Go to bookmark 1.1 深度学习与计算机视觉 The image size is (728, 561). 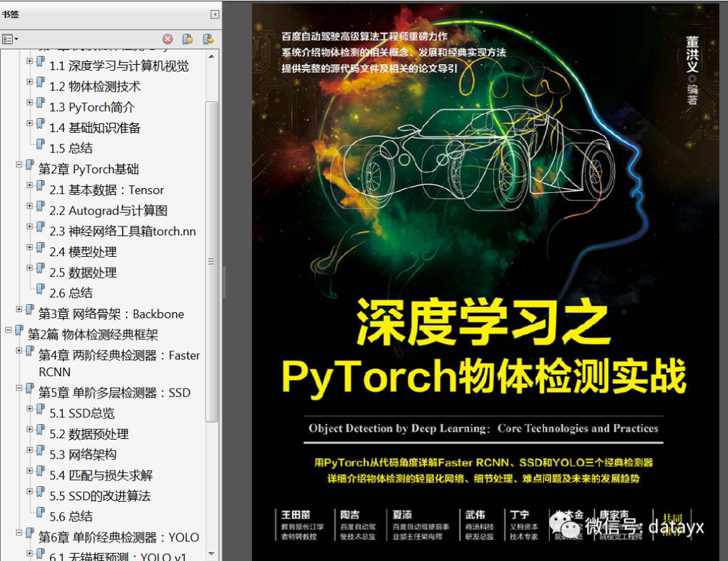click(119, 66)
